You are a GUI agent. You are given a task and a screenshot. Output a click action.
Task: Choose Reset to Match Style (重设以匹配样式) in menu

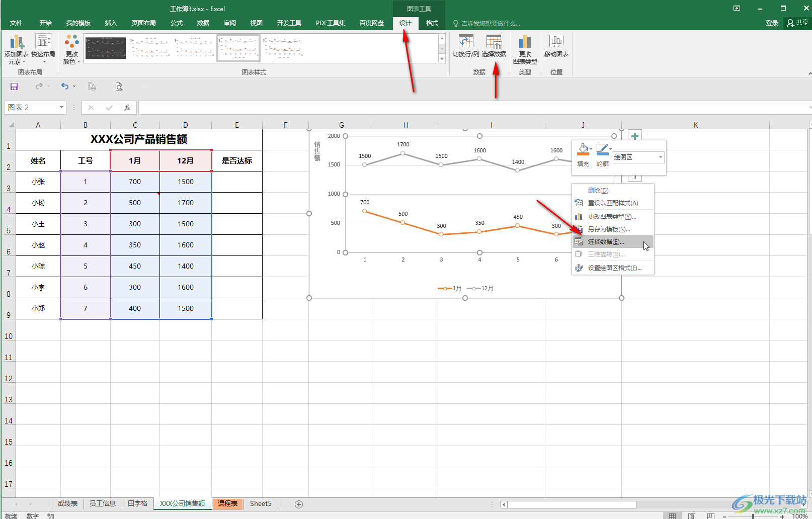pyautogui.click(x=613, y=203)
